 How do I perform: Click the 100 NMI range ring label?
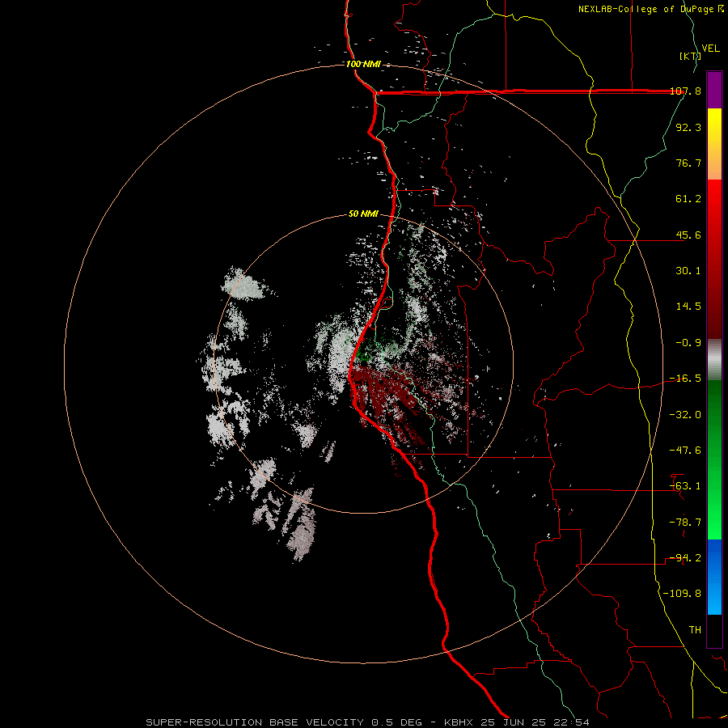363,64
